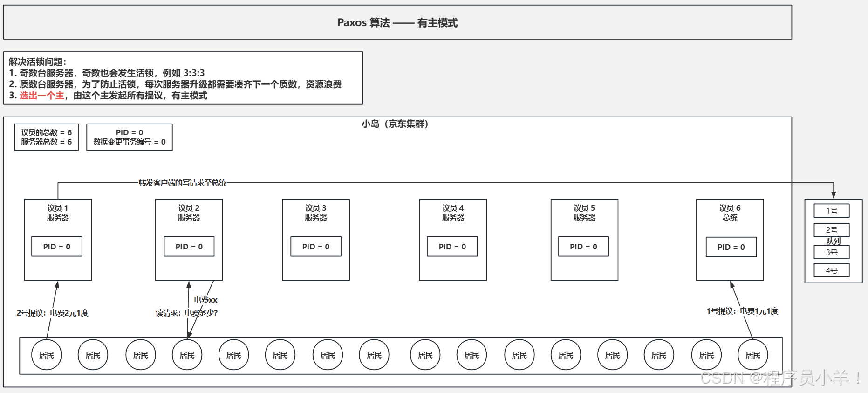The height and width of the screenshot is (393, 868).
Task: Click the line about "奇数台服务器" livelock 3:3:3
Action: tap(107, 73)
